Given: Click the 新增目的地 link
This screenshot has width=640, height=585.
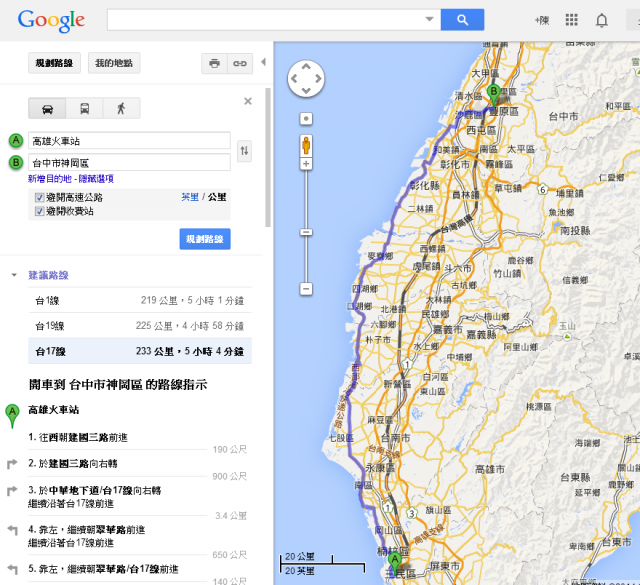Looking at the screenshot, I should [50, 179].
